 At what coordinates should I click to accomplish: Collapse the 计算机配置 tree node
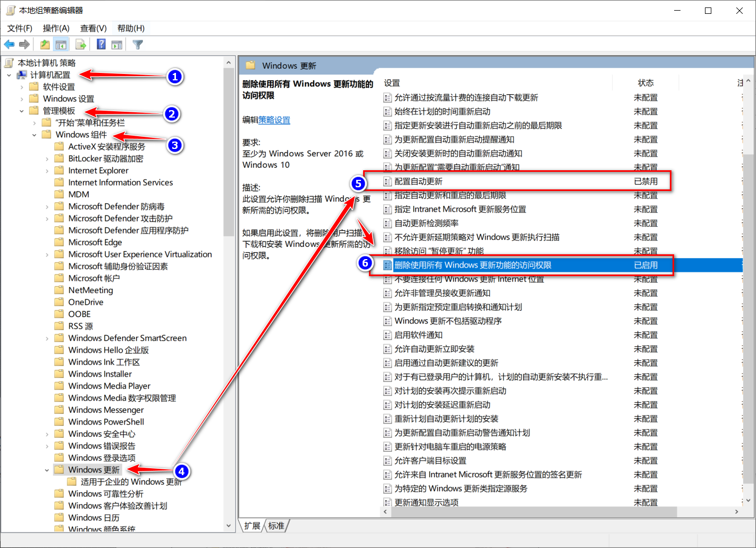coord(9,75)
